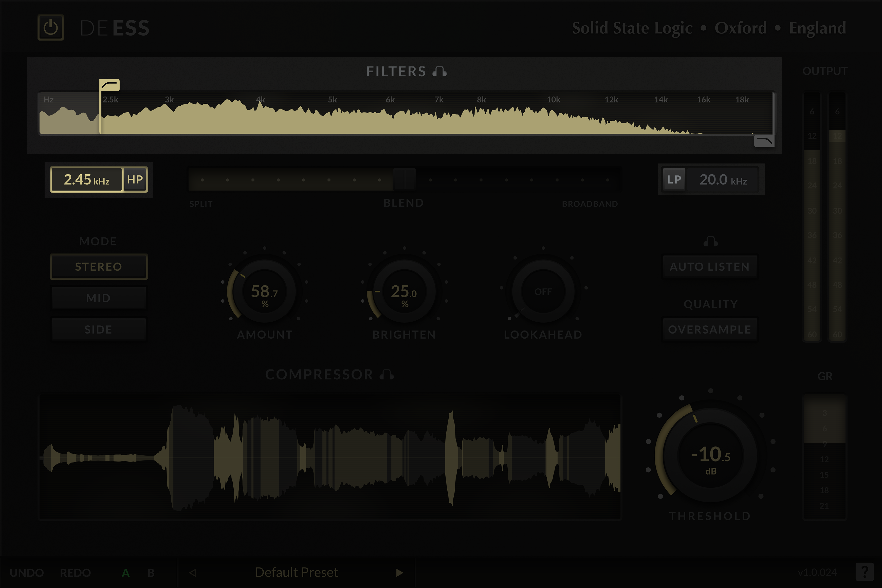Click the BROADBAND label under the blend slider
Screen dimensions: 882x588
590,204
